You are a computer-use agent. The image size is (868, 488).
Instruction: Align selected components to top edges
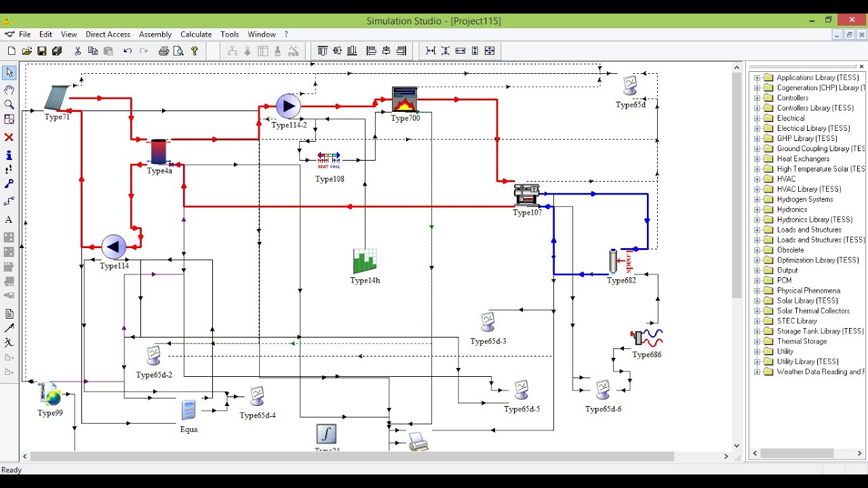click(x=322, y=51)
